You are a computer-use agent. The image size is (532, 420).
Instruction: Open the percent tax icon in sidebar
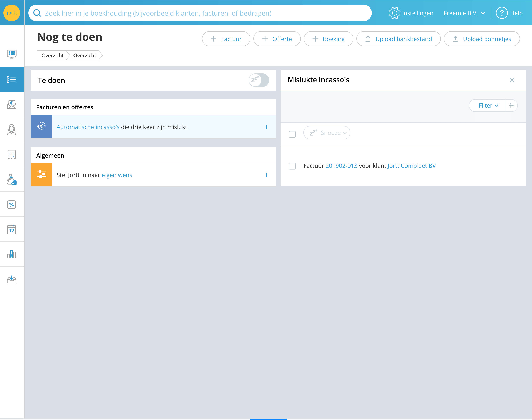tap(12, 205)
